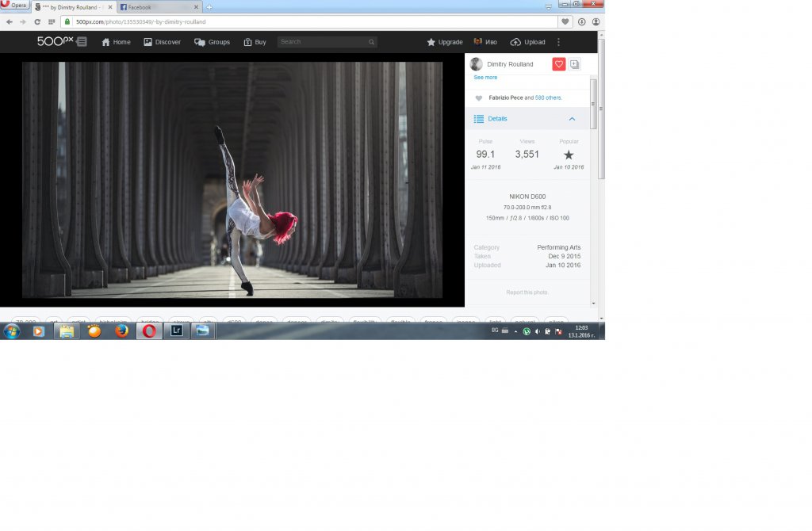Open the Opera main menu button
Image resolution: width=812 pixels, height=531 pixels.
click(14, 5)
